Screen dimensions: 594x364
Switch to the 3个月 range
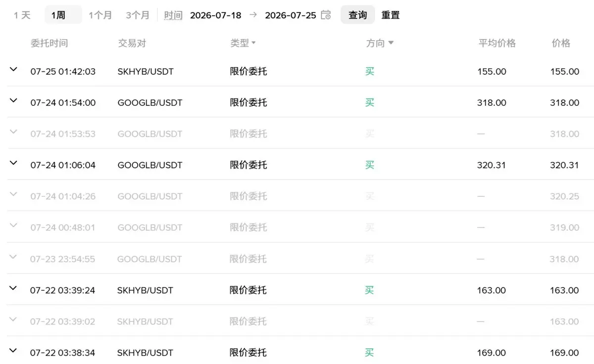tap(138, 15)
